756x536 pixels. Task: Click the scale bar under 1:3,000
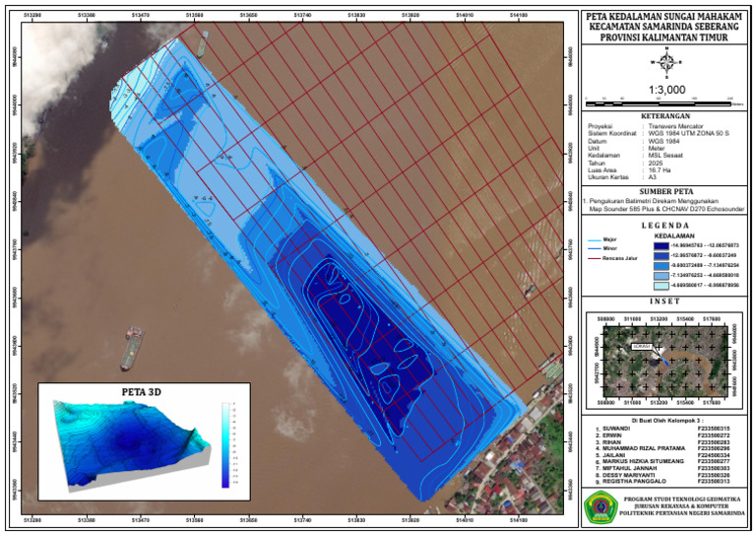click(659, 102)
